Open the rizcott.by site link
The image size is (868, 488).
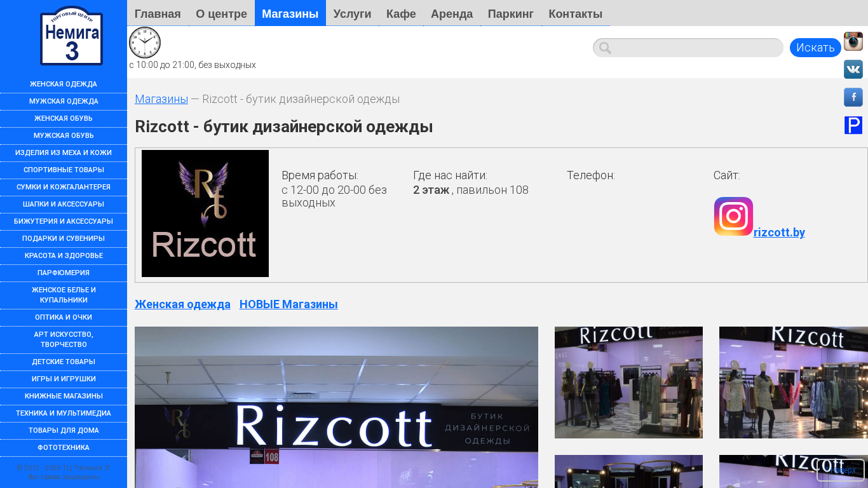click(779, 233)
